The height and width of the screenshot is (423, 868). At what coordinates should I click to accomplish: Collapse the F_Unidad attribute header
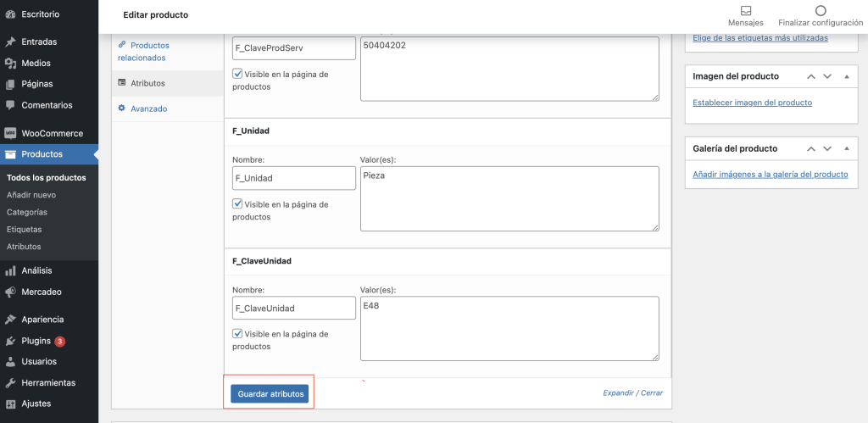pyautogui.click(x=448, y=131)
